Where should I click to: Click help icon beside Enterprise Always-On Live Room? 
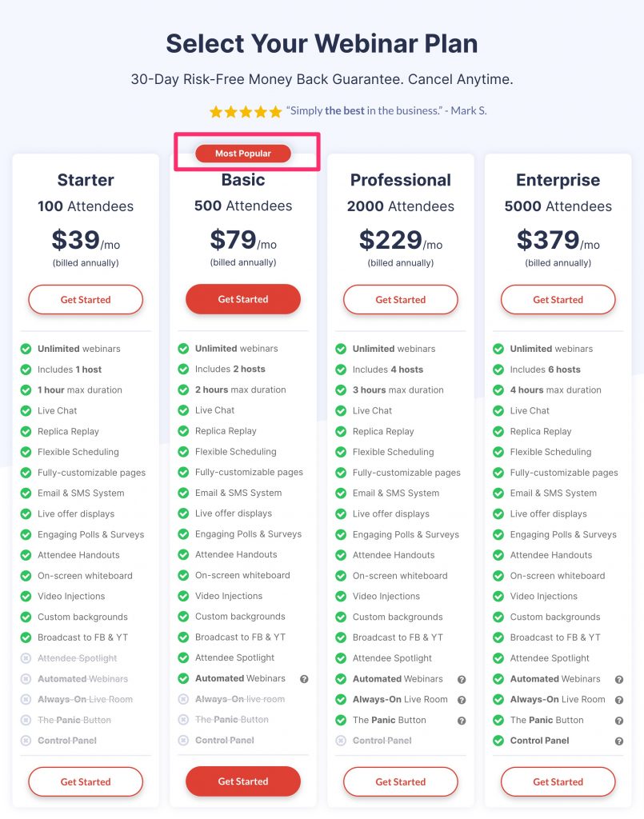(x=619, y=700)
